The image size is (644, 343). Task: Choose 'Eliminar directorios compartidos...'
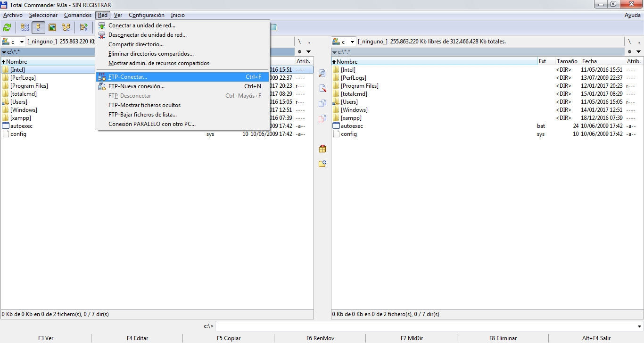tap(182, 54)
